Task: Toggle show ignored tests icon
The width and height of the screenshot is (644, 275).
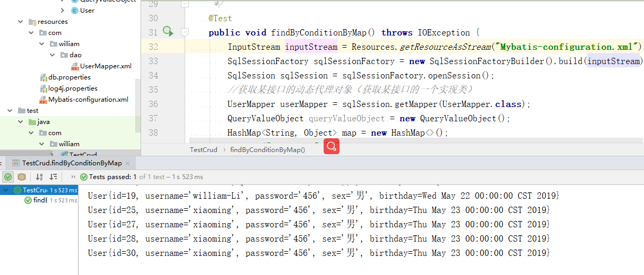Action: click(22, 177)
